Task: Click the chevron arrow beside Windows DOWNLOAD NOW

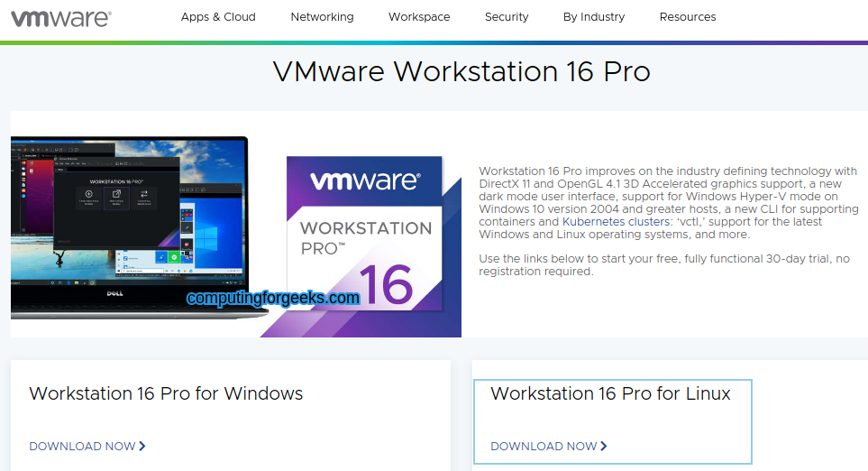Action: pyautogui.click(x=142, y=446)
